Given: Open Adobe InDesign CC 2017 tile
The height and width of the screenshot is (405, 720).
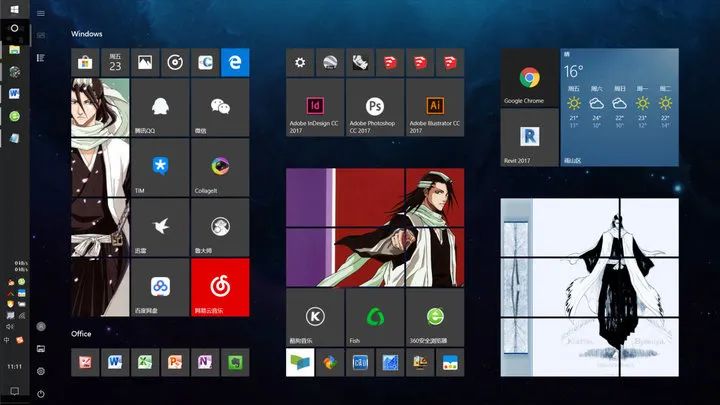Looking at the screenshot, I should [316, 109].
